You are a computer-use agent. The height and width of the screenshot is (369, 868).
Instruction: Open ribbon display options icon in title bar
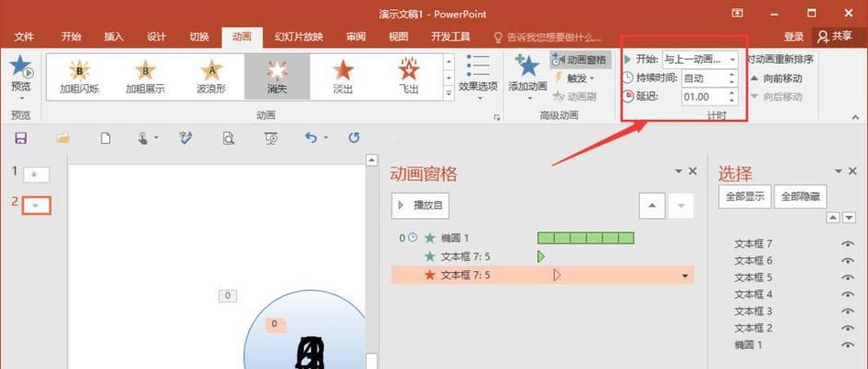click(x=738, y=13)
